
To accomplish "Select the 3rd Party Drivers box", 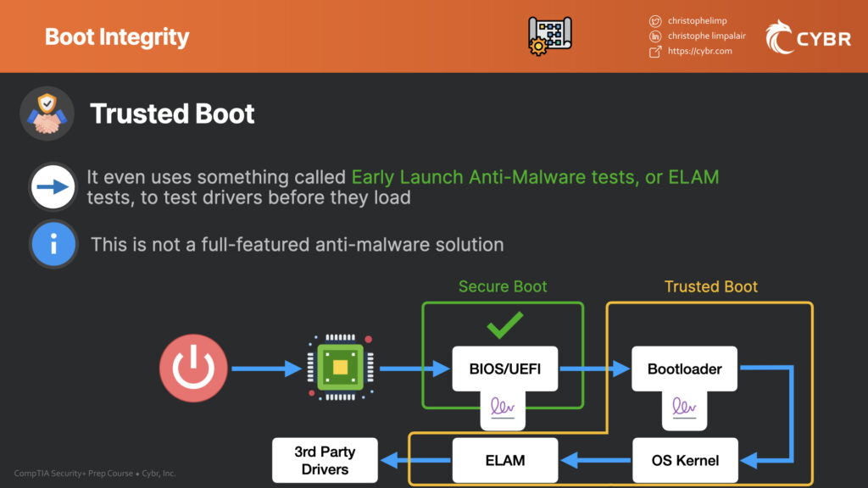I will click(325, 460).
